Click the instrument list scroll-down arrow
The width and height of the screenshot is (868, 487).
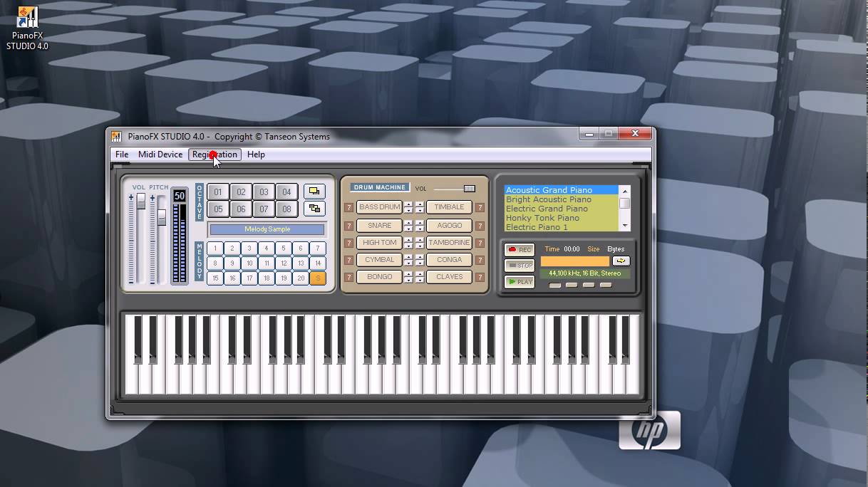pyautogui.click(x=625, y=227)
